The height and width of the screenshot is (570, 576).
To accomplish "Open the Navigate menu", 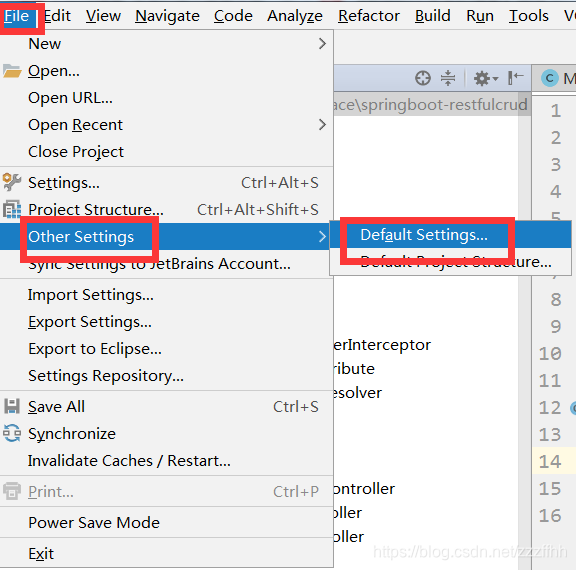I will click(167, 16).
